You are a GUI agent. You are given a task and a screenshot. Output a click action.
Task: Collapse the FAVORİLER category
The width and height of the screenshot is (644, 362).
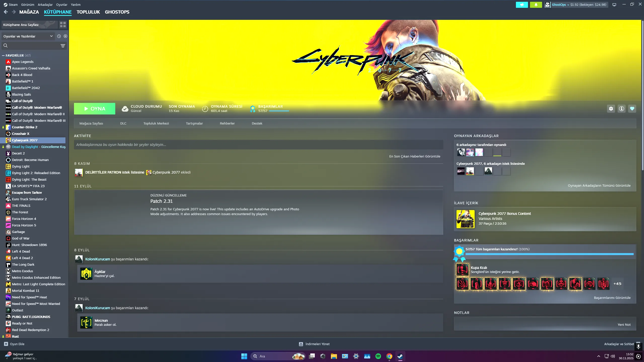(x=3, y=55)
